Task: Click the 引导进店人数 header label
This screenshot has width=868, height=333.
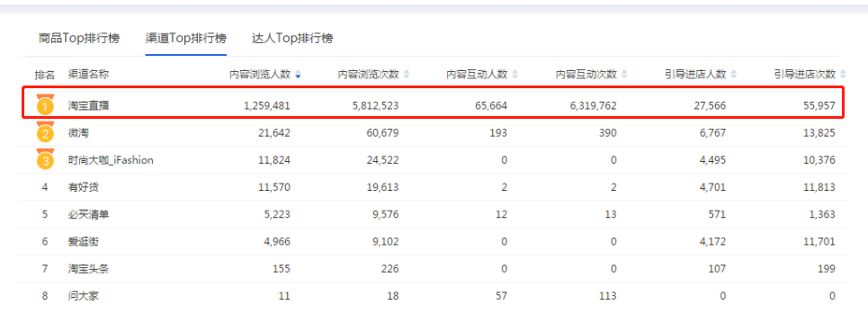Action: tap(696, 75)
